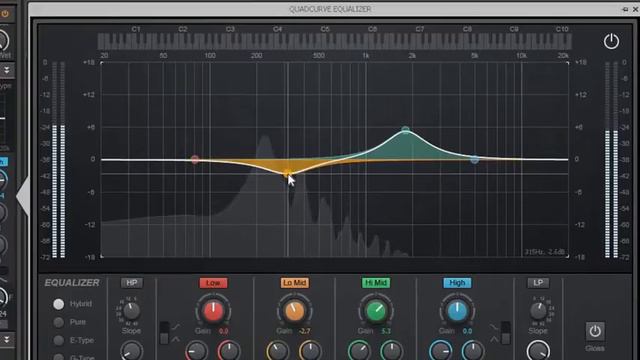Image resolution: width=640 pixels, height=360 pixels.
Task: Click the 315Hz, -2.6dB readout
Action: tap(544, 252)
